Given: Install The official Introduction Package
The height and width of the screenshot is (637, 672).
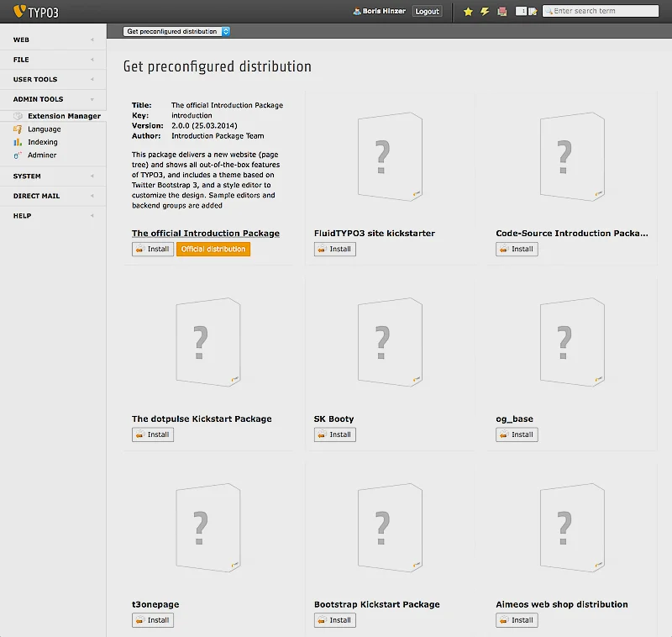Looking at the screenshot, I should tap(152, 249).
